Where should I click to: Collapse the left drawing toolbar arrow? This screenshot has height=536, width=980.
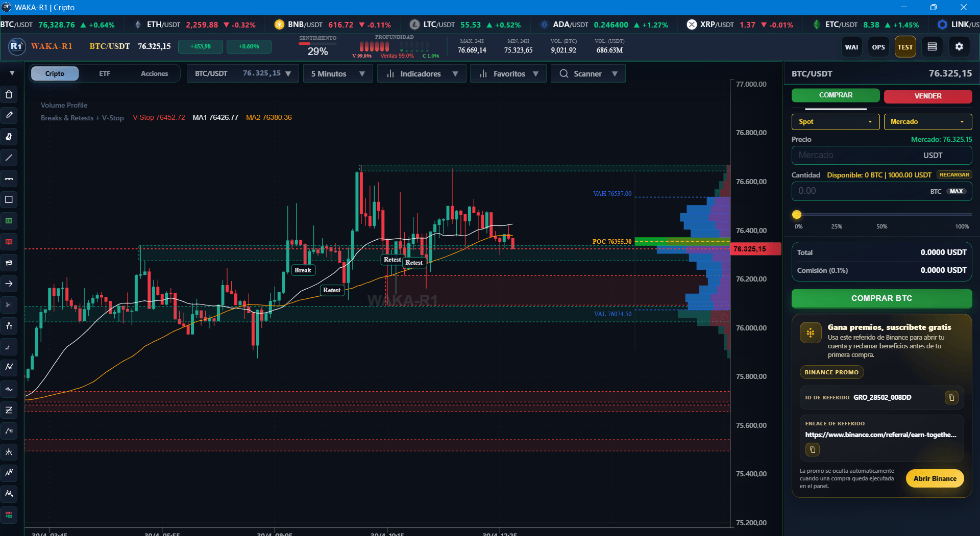[12, 73]
